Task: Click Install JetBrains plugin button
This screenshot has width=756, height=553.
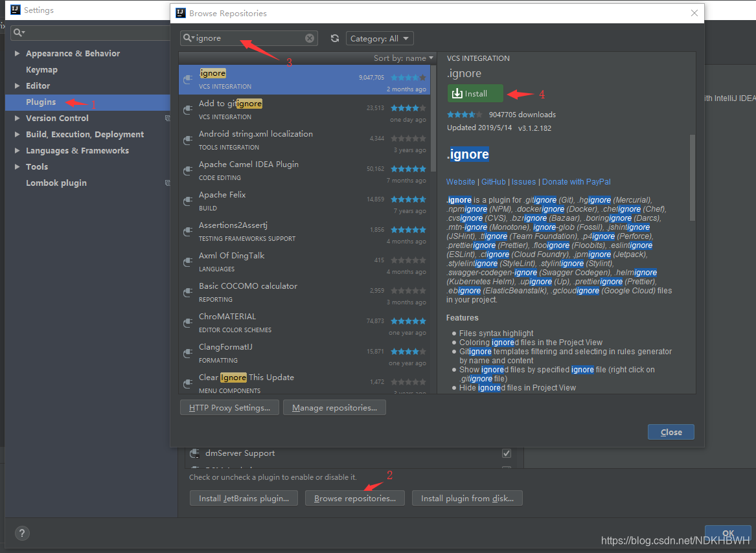Action: pos(244,498)
